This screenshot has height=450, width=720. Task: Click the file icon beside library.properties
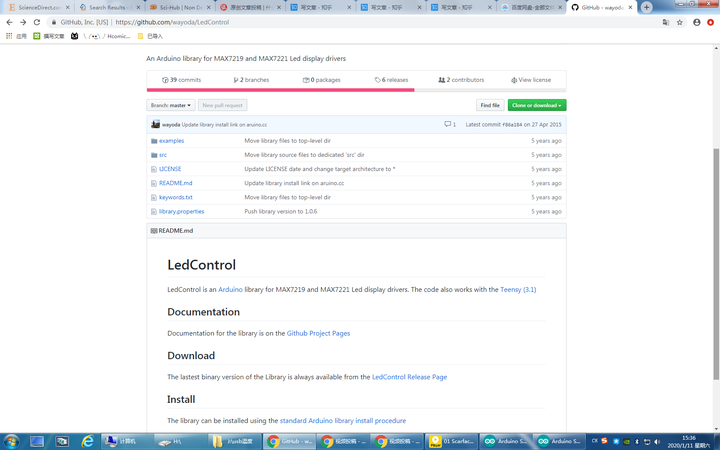coord(154,212)
